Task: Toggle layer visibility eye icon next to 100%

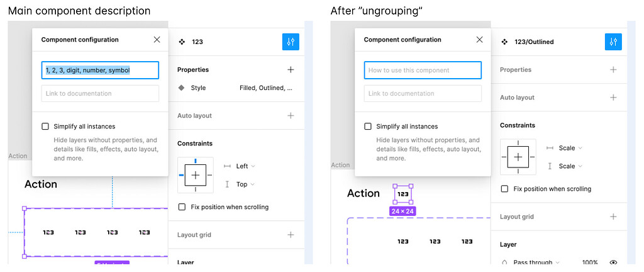Action: [x=614, y=263]
